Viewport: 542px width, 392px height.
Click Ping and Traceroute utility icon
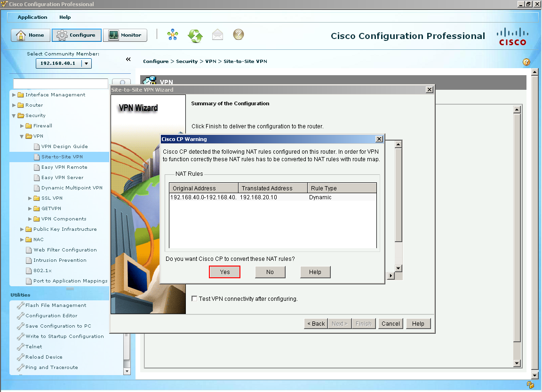pos(21,368)
